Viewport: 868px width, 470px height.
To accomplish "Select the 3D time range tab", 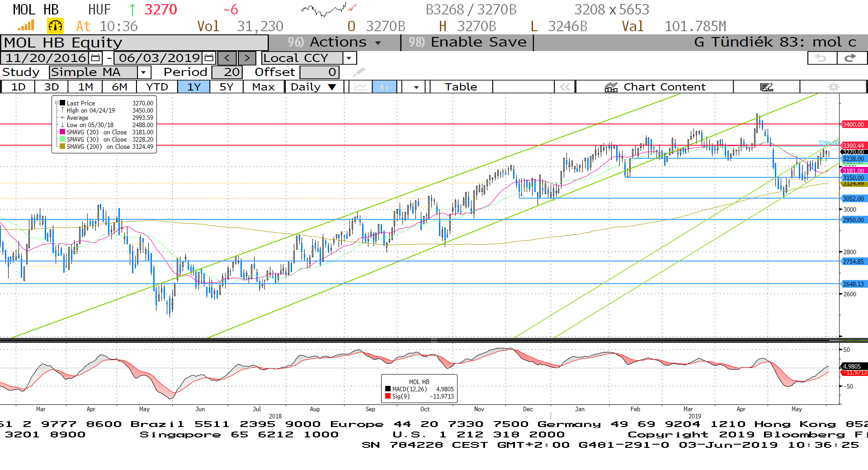I will (x=51, y=87).
